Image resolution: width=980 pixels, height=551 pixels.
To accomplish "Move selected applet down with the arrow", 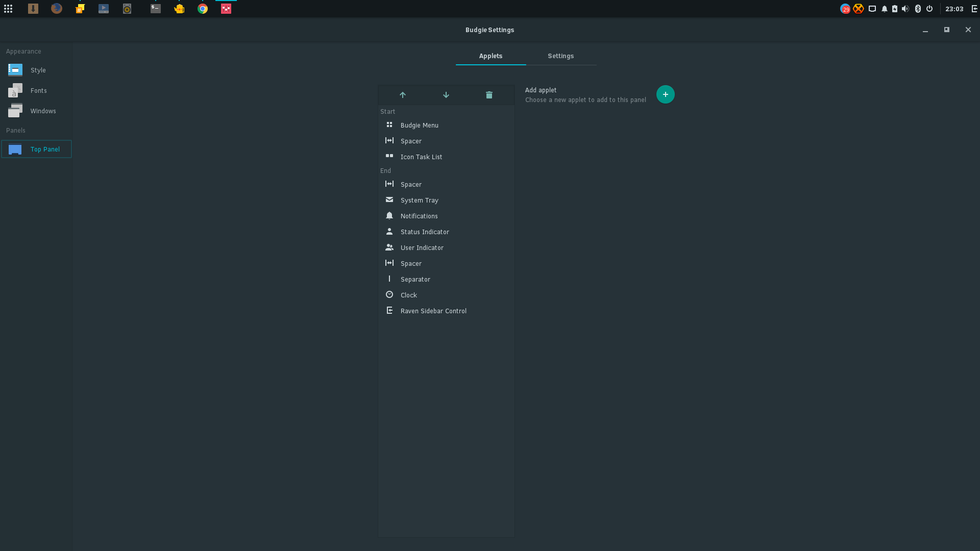I will pyautogui.click(x=446, y=95).
